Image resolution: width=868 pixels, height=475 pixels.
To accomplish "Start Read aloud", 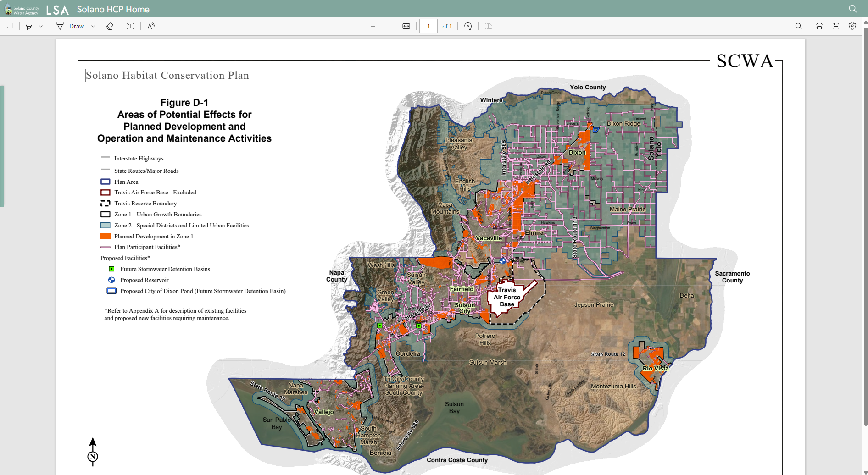I will (151, 26).
